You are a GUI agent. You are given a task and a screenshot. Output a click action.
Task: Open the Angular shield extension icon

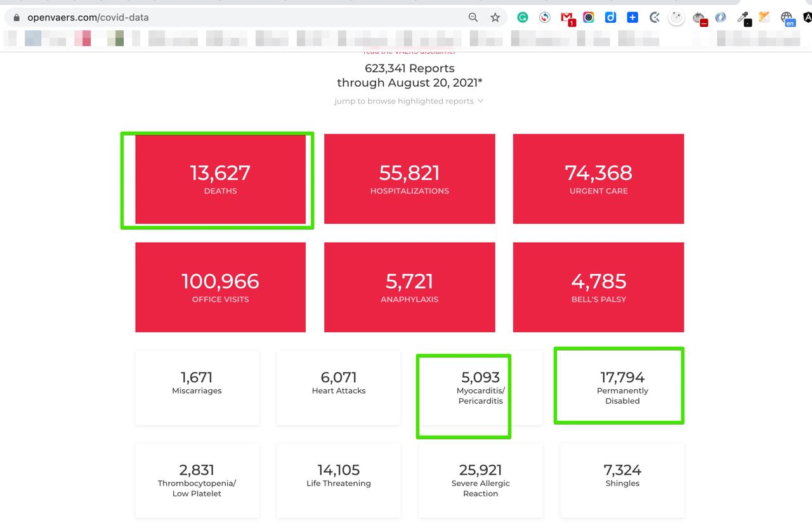tap(808, 18)
